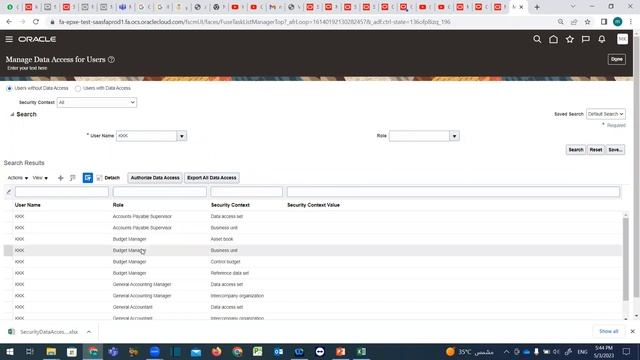Sort by Security Context column header
Viewport: 640px width, 360px height.
coord(230,205)
